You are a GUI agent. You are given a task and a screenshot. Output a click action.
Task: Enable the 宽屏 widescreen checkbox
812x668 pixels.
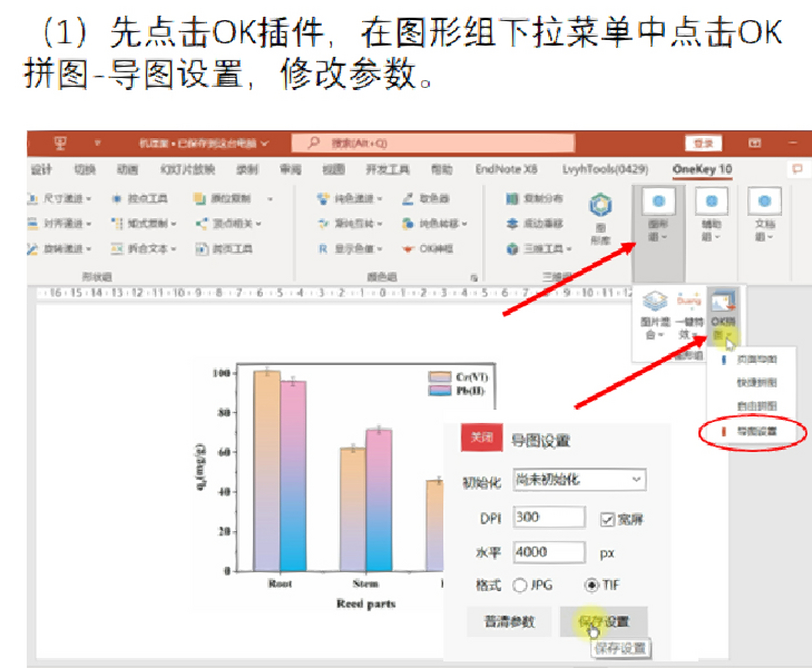(x=607, y=519)
